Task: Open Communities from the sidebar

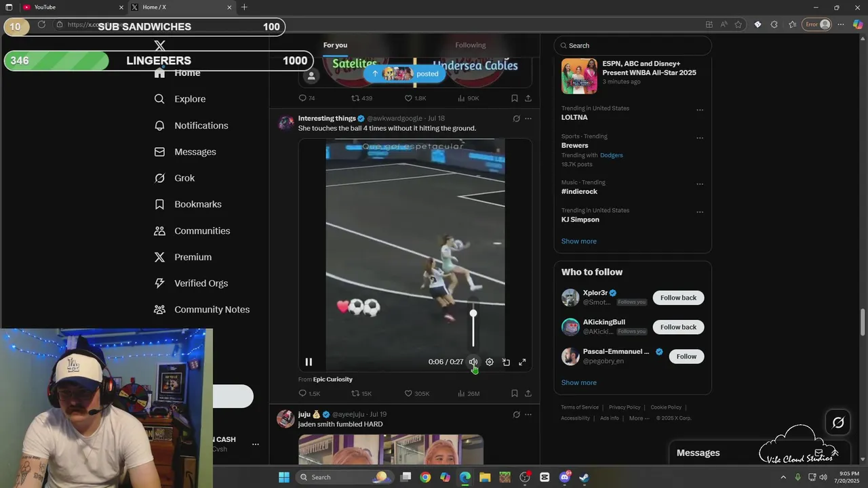Action: click(192, 230)
